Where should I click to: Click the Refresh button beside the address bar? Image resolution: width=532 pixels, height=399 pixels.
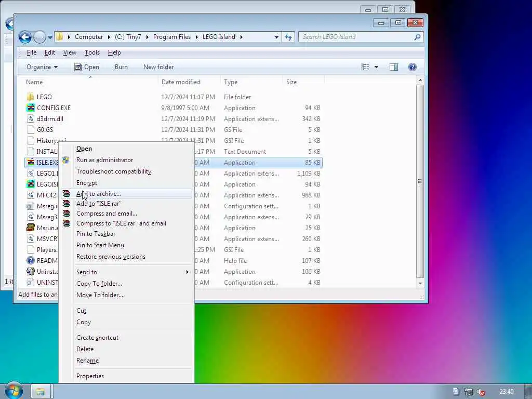288,37
